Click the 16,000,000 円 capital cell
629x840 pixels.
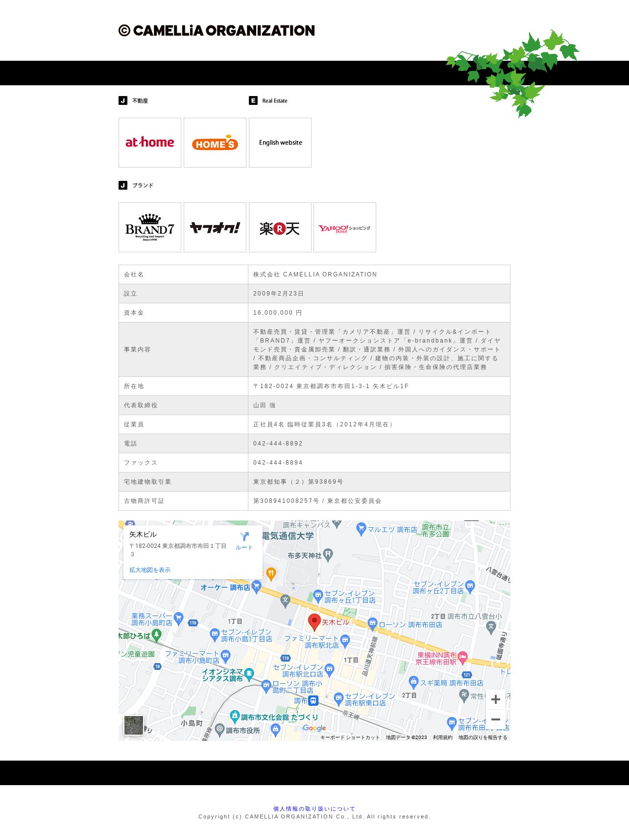(x=379, y=313)
